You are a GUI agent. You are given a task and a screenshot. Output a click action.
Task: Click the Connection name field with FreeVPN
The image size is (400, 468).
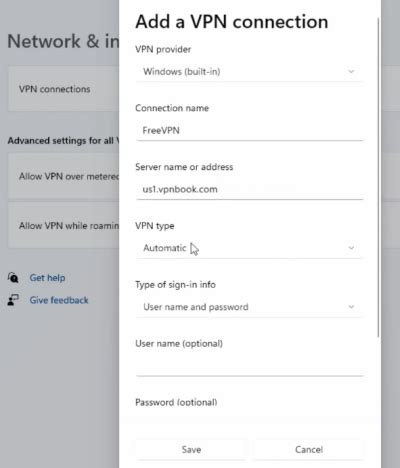[249, 131]
